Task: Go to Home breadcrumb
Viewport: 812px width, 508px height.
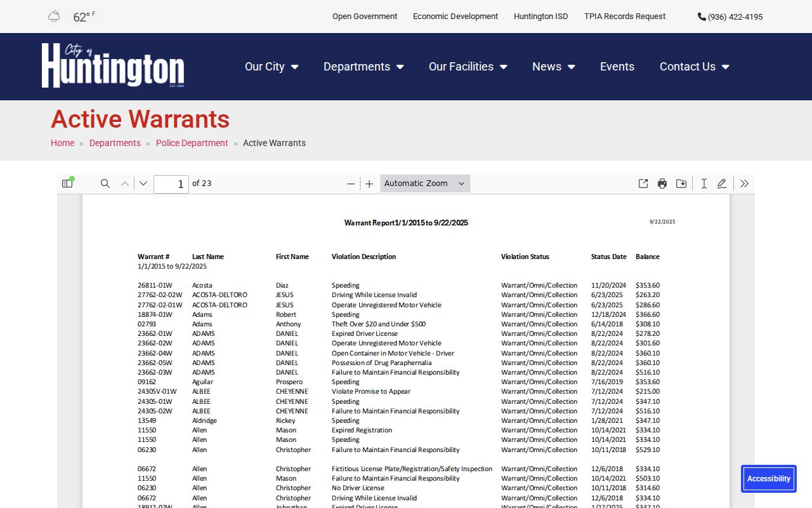Action: click(62, 143)
